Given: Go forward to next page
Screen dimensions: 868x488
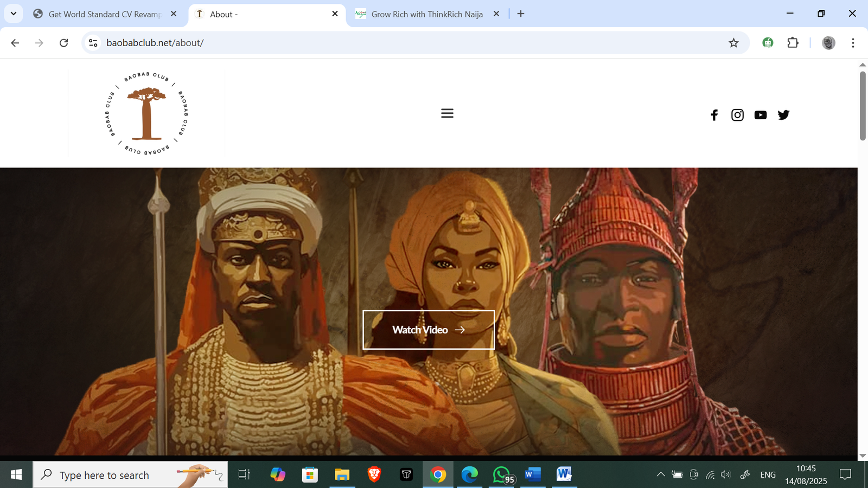Looking at the screenshot, I should point(39,43).
